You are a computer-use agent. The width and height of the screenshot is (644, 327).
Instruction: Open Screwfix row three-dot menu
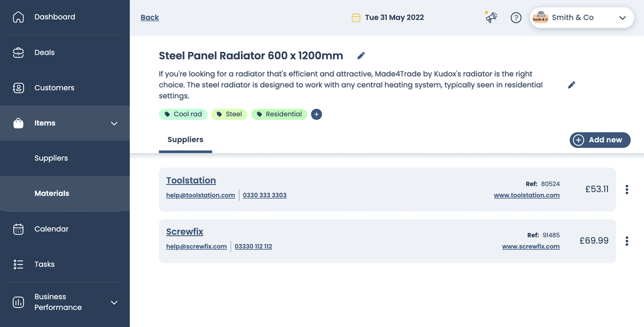pos(627,241)
